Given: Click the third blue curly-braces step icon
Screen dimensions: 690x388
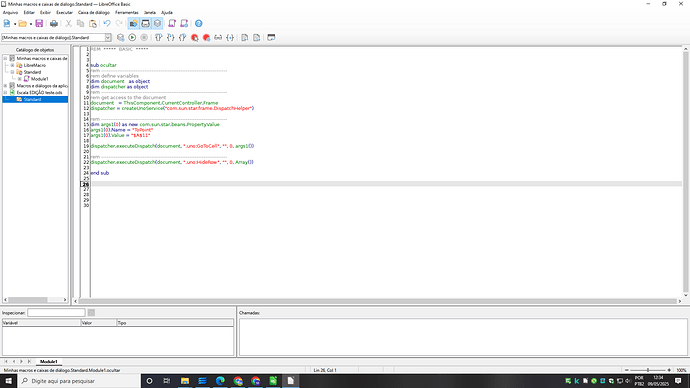Looking at the screenshot, I should 182,38.
